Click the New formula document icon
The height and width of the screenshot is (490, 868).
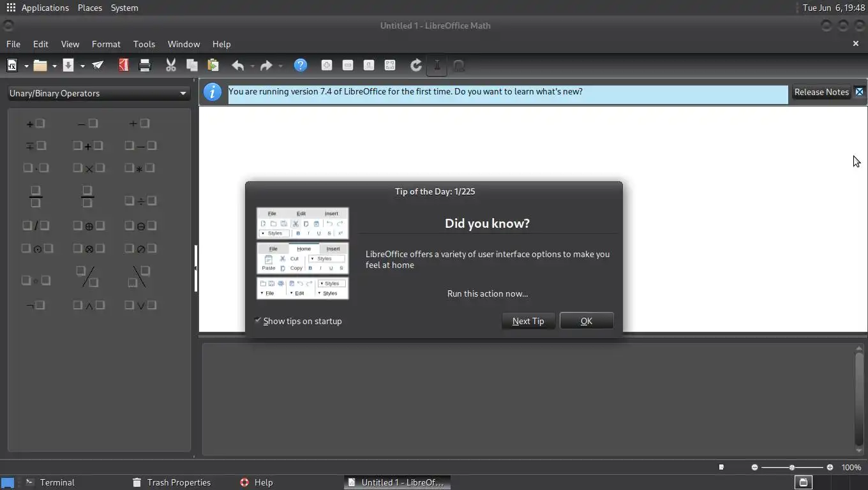12,65
